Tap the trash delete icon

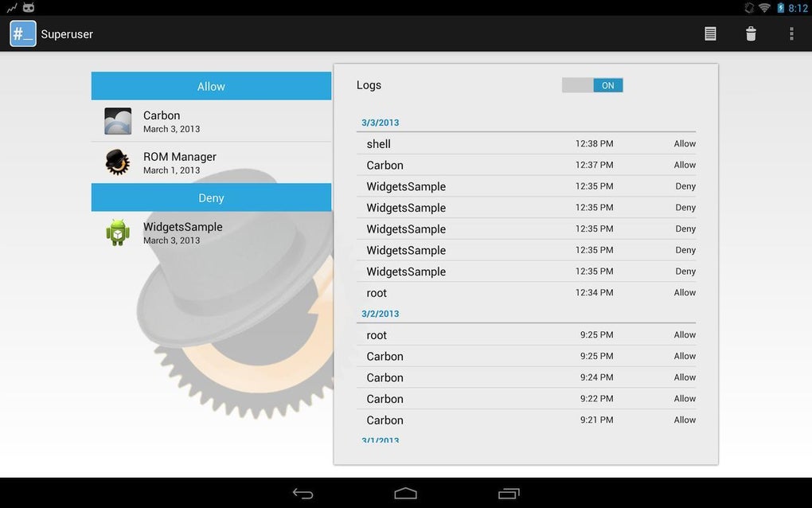tap(751, 33)
